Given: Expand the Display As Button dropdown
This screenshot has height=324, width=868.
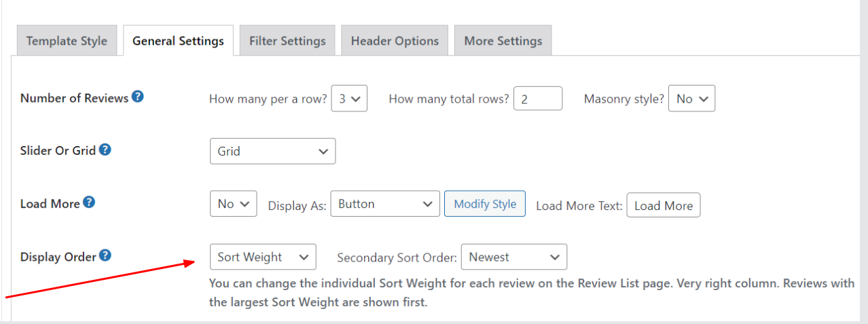Looking at the screenshot, I should click(x=385, y=204).
